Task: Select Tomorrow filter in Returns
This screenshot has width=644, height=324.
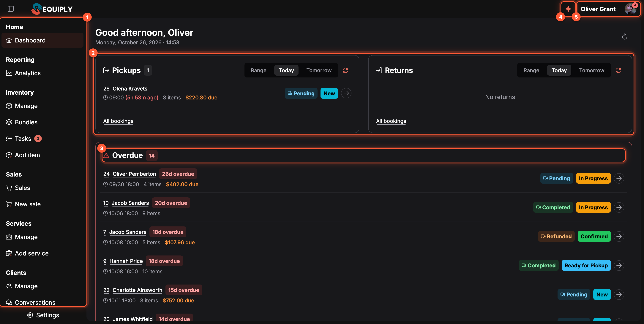Action: click(x=591, y=70)
